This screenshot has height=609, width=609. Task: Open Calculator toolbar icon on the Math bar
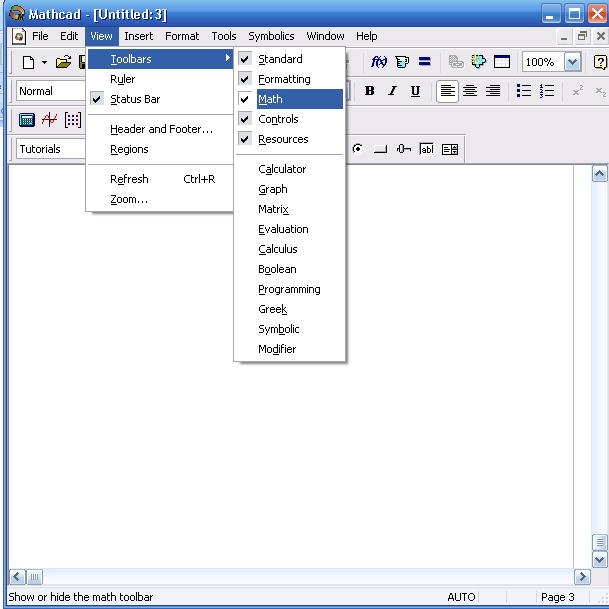click(x=27, y=120)
